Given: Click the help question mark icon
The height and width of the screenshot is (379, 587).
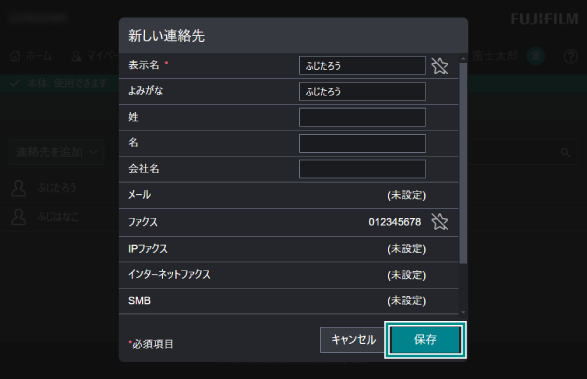Looking at the screenshot, I should 571,57.
